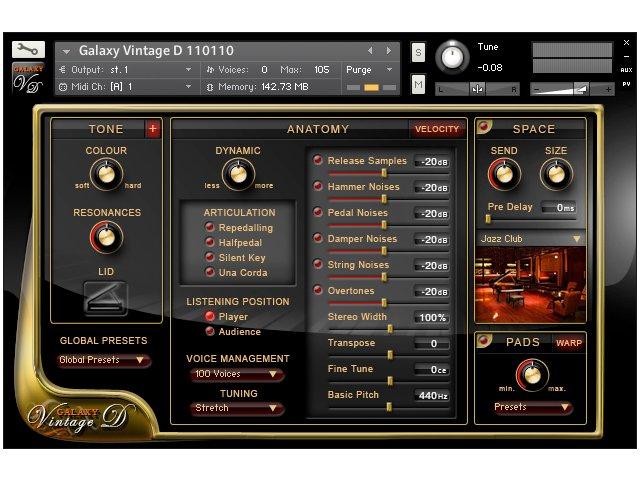
Task: Open the wrench instrument edit icon
Action: click(x=28, y=50)
